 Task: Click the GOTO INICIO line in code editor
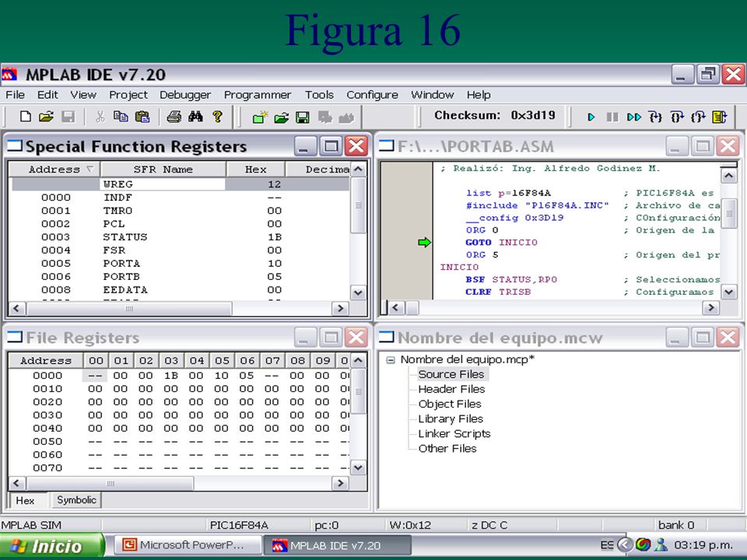click(x=501, y=243)
